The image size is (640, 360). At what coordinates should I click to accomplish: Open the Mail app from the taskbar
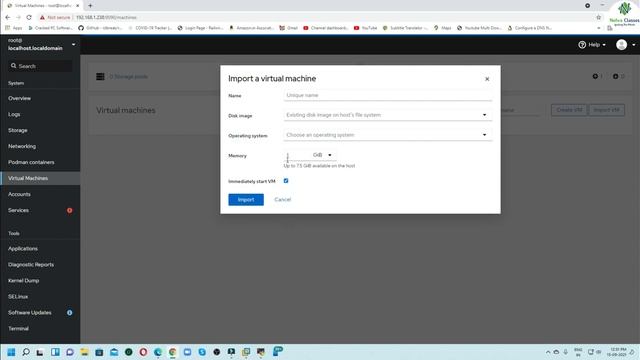(114, 352)
